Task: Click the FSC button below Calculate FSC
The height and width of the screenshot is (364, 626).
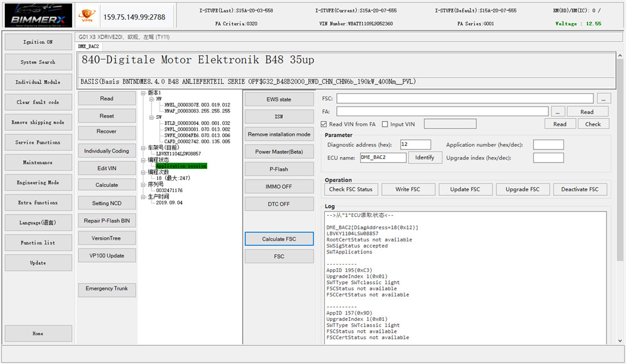Action: [279, 256]
